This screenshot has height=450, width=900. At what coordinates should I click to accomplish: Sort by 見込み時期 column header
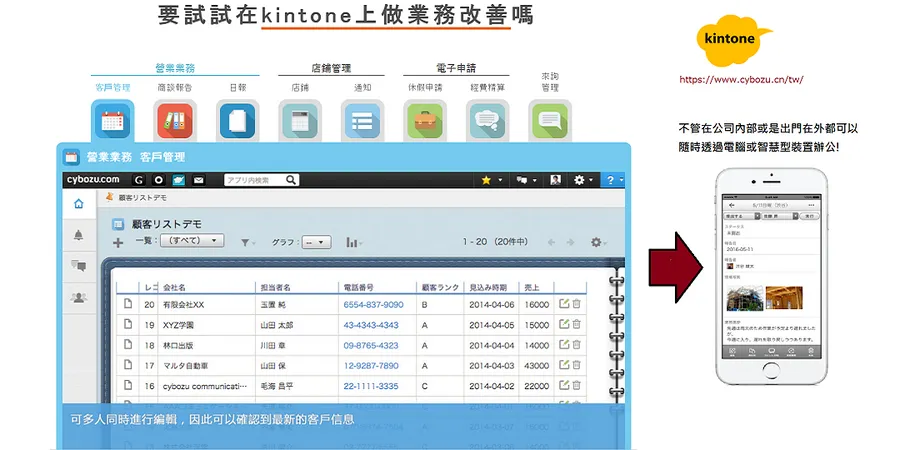click(x=488, y=288)
